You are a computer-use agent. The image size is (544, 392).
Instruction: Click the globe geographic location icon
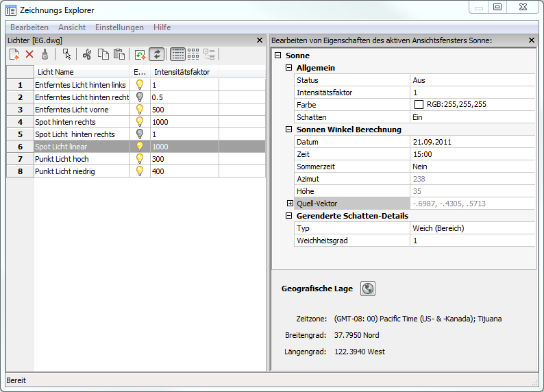tap(368, 289)
